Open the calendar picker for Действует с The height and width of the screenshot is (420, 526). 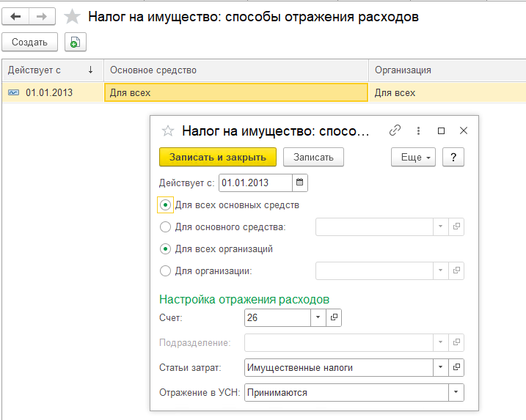tap(299, 183)
